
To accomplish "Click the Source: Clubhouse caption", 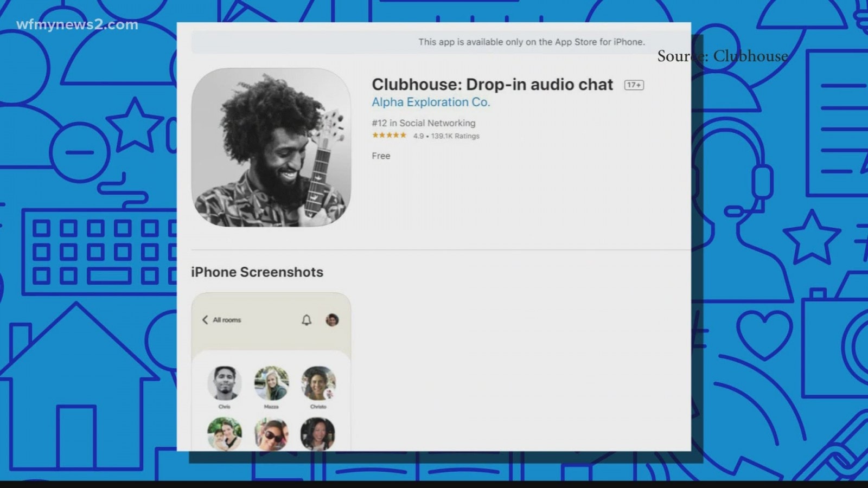I will (723, 56).
